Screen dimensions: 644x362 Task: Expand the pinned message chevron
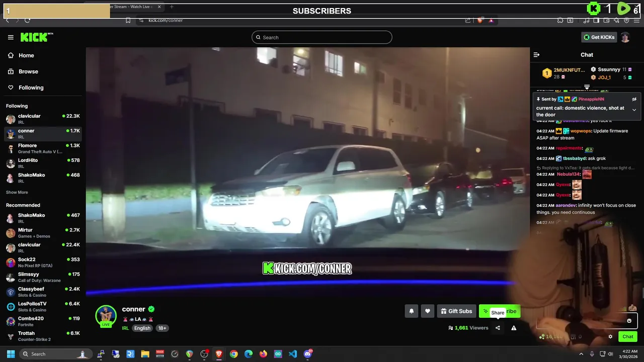pyautogui.click(x=634, y=110)
